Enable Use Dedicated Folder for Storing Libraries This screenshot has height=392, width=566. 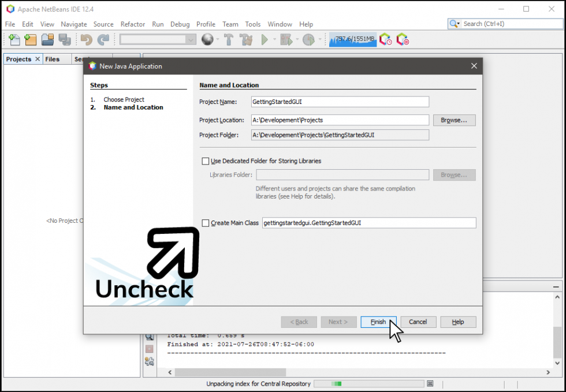click(205, 160)
